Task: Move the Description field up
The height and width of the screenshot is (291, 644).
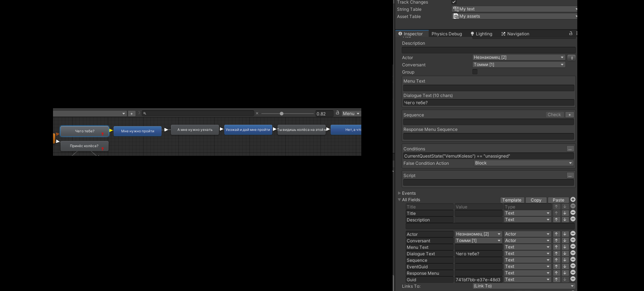Action: coord(556,220)
